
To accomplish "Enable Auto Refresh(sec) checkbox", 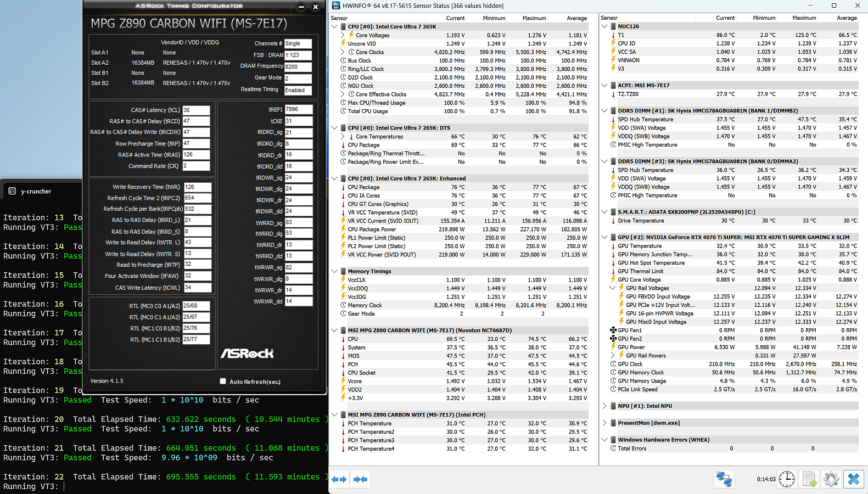I will [x=223, y=381].
